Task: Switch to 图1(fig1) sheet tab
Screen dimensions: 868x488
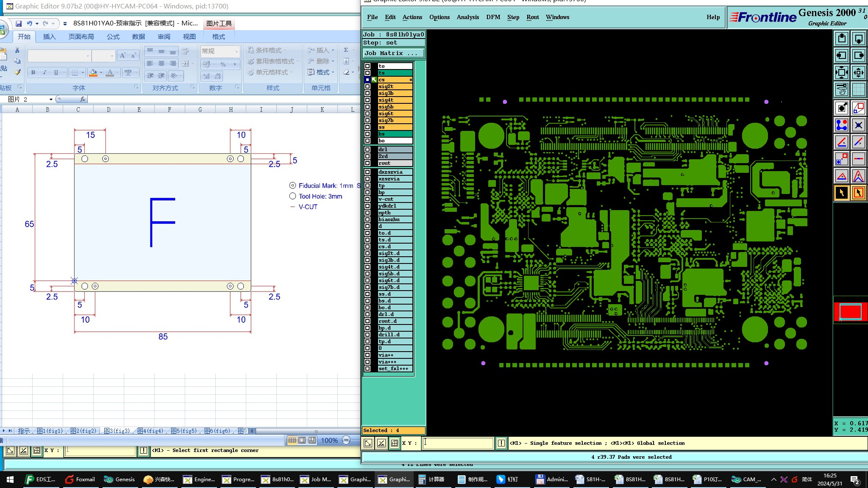Action: (x=50, y=431)
